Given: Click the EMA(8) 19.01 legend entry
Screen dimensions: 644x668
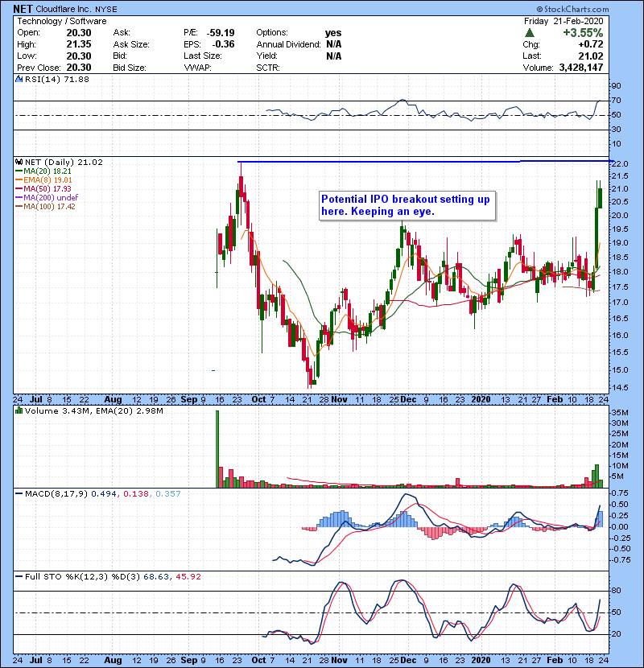Looking at the screenshot, I should coord(44,179).
